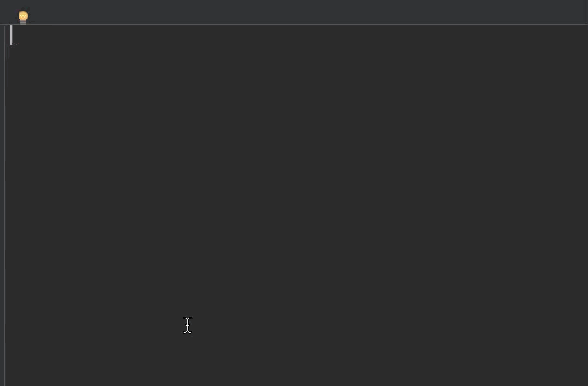
Task: Focus the code editor pane
Action: coord(296,205)
